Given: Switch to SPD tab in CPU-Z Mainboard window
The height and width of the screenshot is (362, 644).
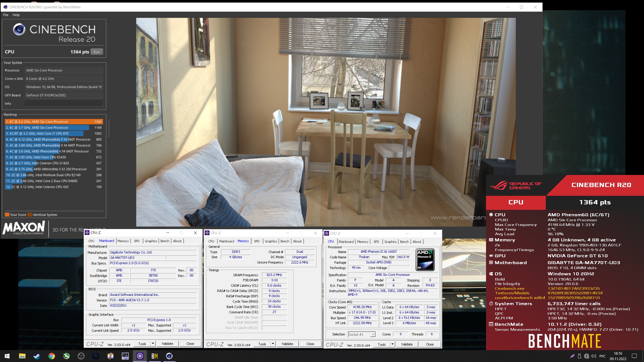Looking at the screenshot, I should click(136, 241).
